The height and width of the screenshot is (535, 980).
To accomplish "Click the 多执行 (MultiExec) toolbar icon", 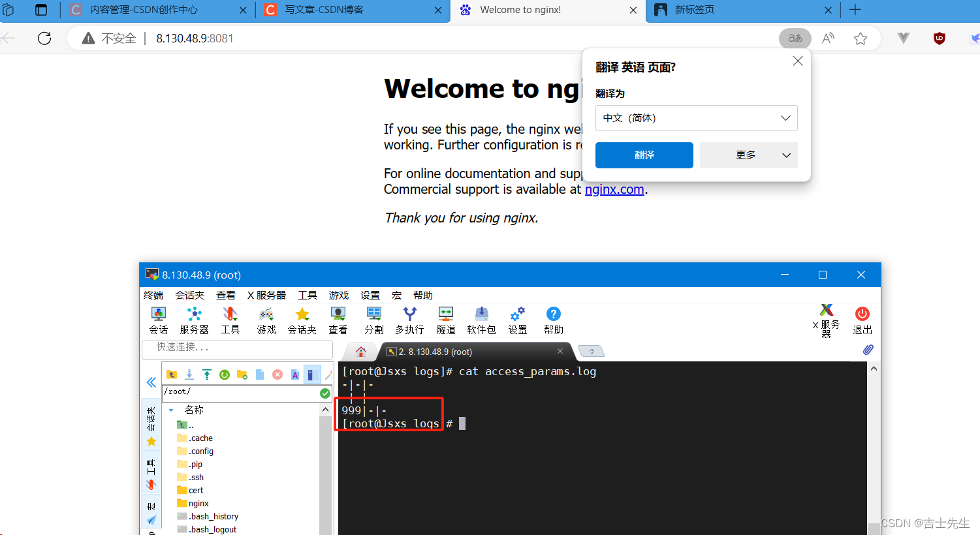I will click(409, 320).
